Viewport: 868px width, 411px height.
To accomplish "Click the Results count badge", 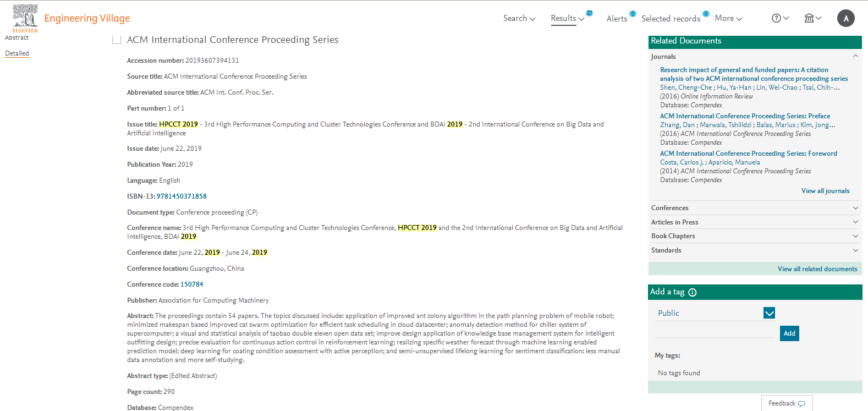I will tap(589, 13).
